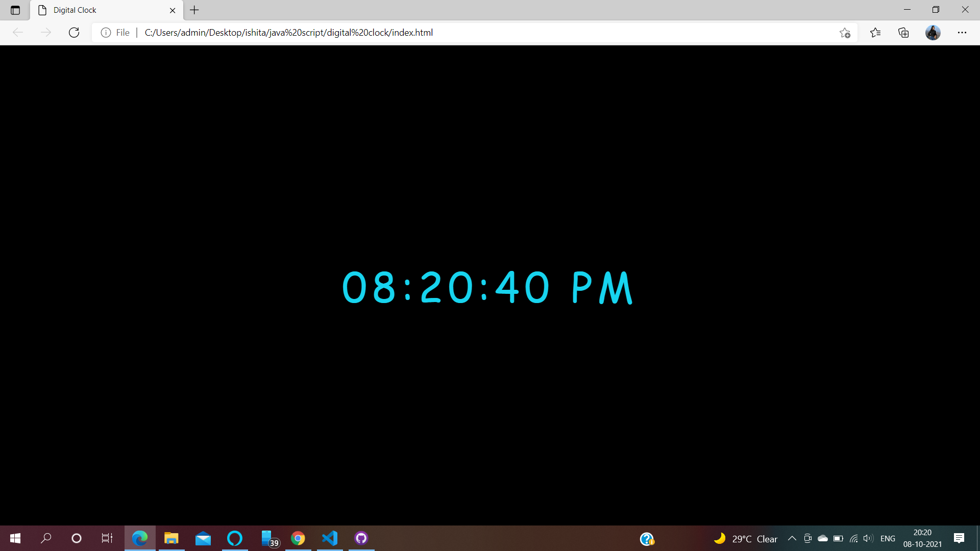980x551 pixels.
Task: Open File Explorer from taskbar
Action: tap(171, 538)
